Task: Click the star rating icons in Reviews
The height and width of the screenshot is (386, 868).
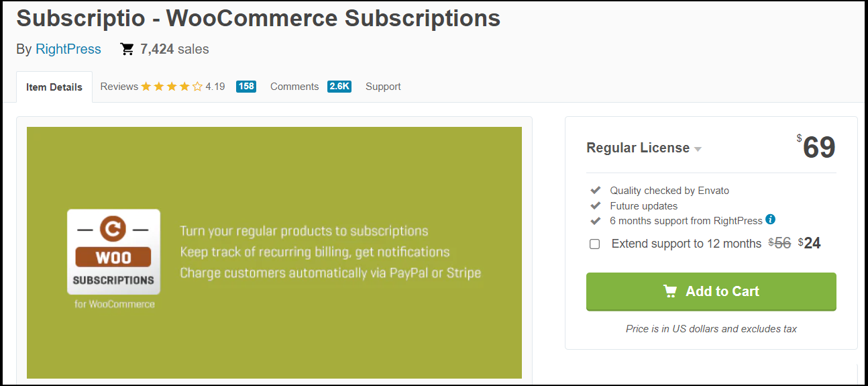Action: (x=171, y=87)
